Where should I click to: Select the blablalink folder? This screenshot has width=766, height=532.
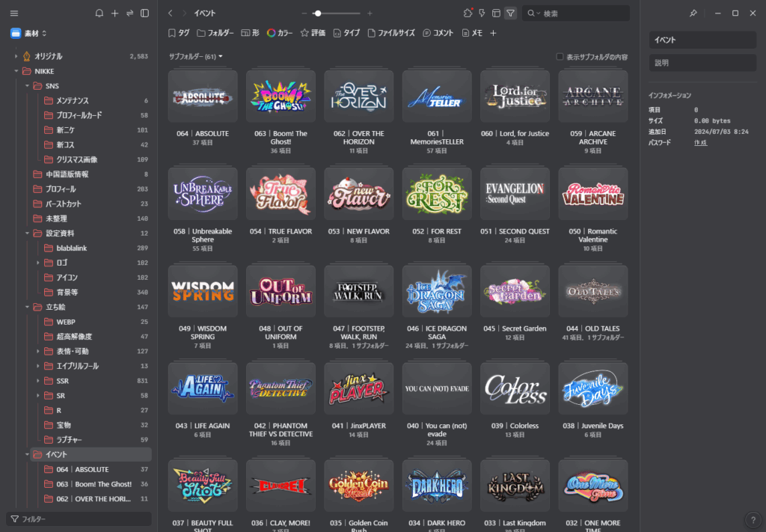(95, 248)
